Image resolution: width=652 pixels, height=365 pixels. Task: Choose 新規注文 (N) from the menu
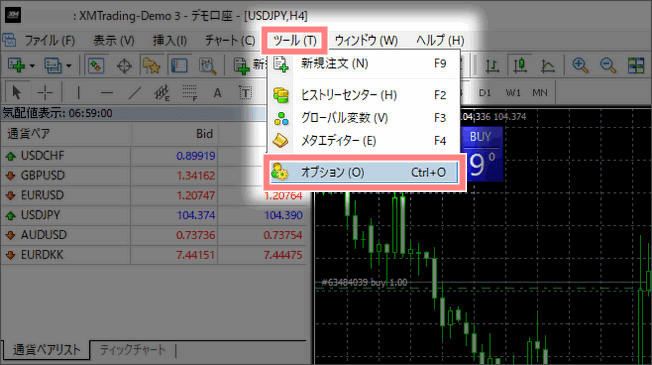[363, 64]
